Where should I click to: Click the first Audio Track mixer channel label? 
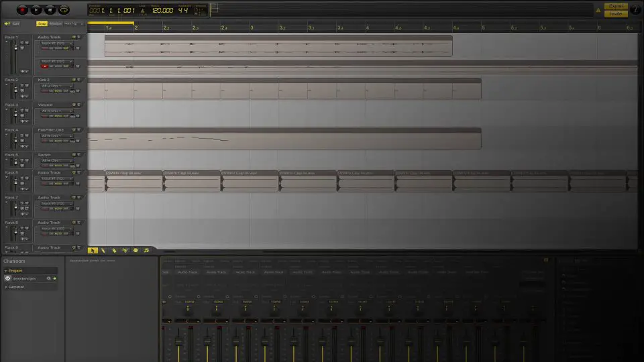[x=188, y=272]
